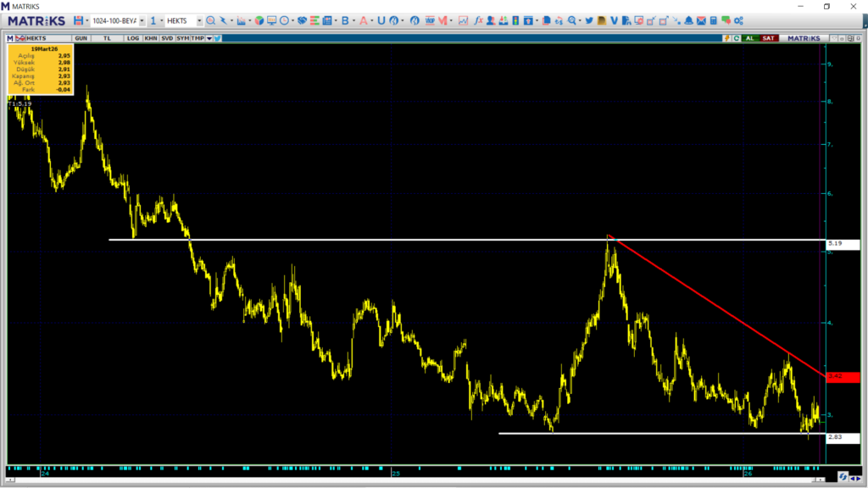868x488 pixels.
Task: Click the 25 year marker on time axis
Action: [x=395, y=474]
